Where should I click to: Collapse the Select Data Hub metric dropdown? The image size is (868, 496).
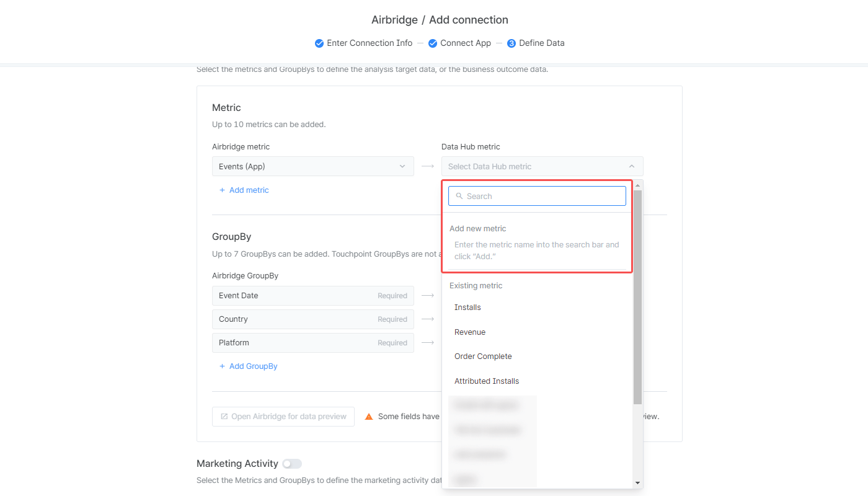point(542,166)
